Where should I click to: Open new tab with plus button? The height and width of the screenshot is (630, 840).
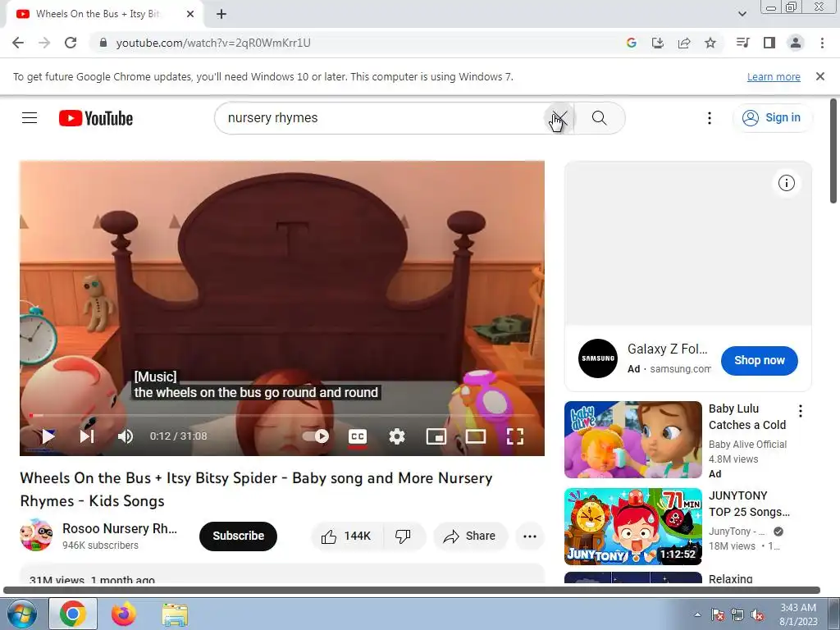click(x=221, y=15)
